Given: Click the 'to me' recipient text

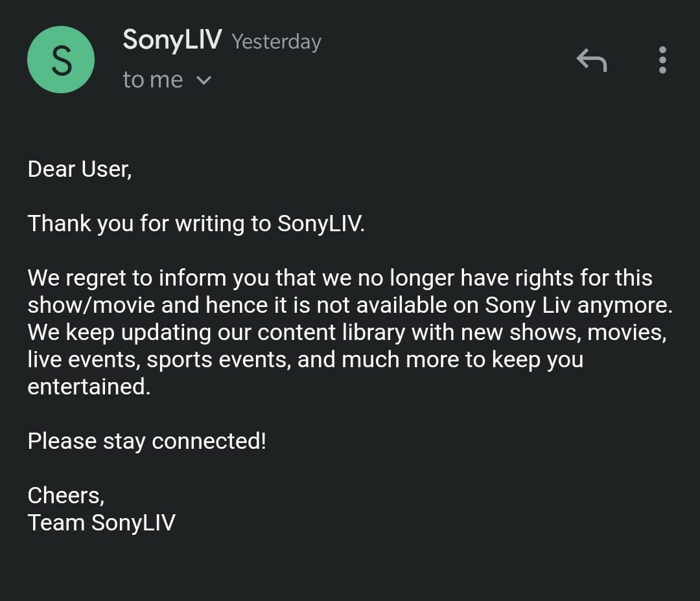Looking at the screenshot, I should point(153,80).
